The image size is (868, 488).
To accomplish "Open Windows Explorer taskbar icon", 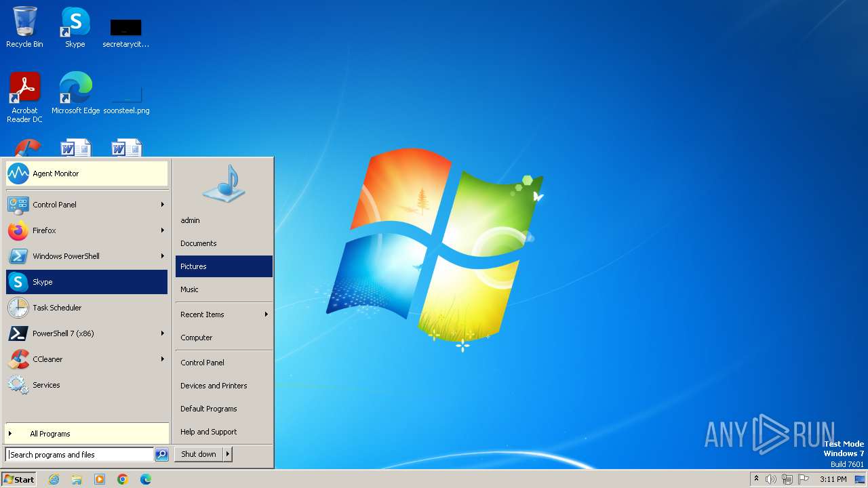I will pos(77,479).
